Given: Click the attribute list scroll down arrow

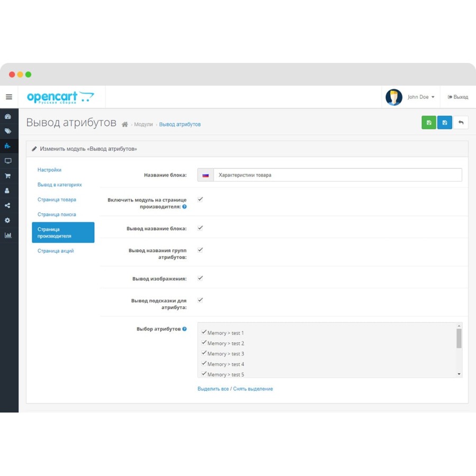Looking at the screenshot, I should tap(459, 374).
